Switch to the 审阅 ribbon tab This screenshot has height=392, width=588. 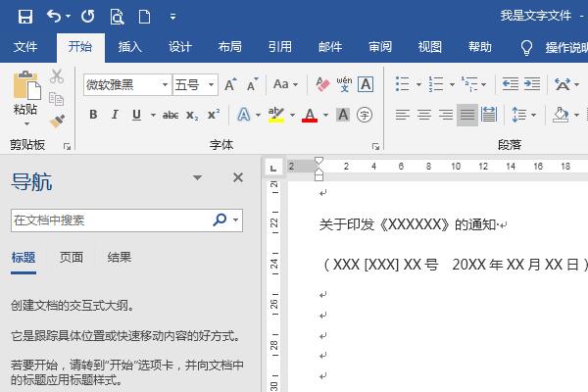click(x=380, y=47)
